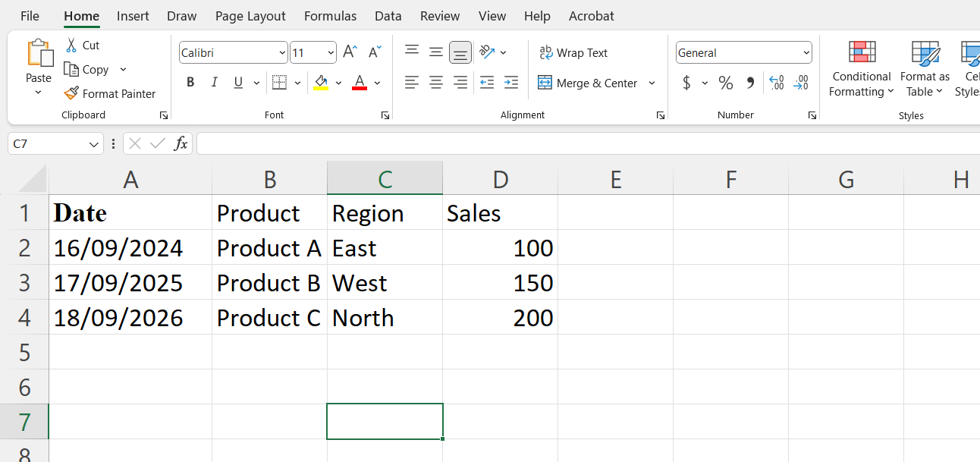Toggle Bold formatting
980x462 pixels.
(190, 83)
